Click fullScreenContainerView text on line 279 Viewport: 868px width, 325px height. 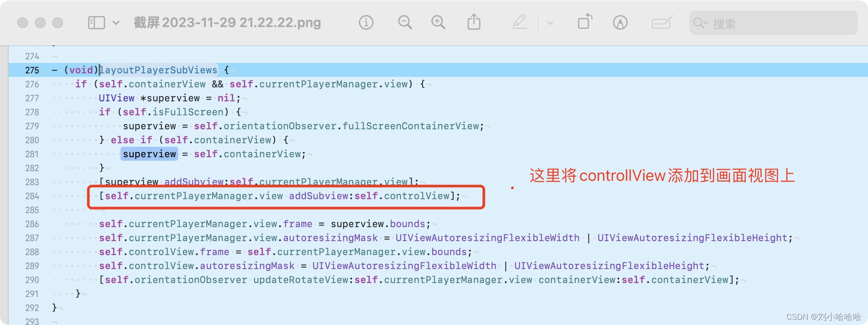(411, 126)
